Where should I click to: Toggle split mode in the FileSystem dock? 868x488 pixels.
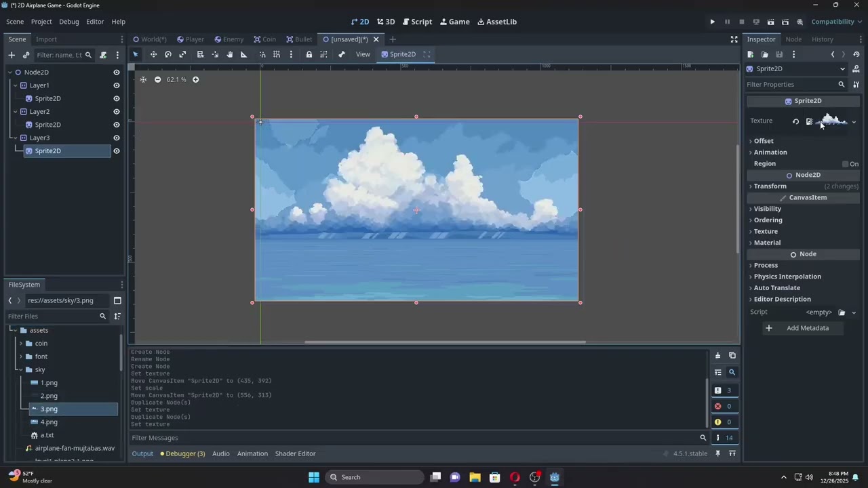click(117, 300)
